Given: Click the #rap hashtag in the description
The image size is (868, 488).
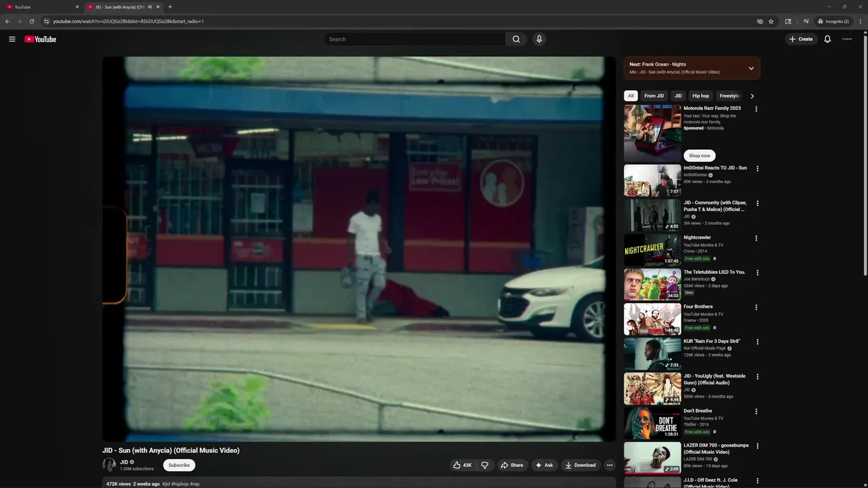Looking at the screenshot, I should click(195, 484).
